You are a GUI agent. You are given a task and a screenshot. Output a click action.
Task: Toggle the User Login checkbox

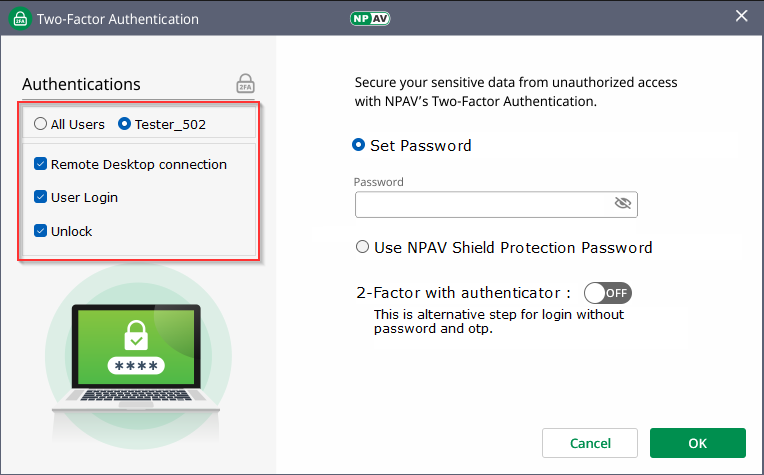(x=41, y=198)
